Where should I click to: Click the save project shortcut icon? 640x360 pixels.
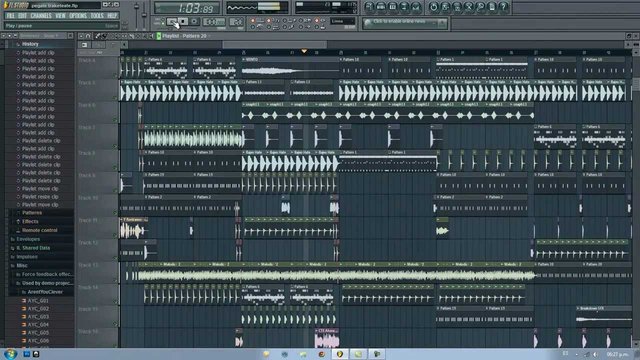[x=445, y=7]
